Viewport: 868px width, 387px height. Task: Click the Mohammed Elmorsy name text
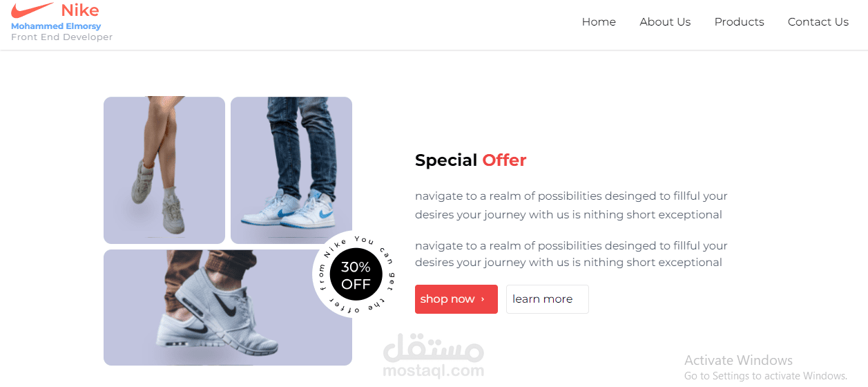[x=56, y=26]
